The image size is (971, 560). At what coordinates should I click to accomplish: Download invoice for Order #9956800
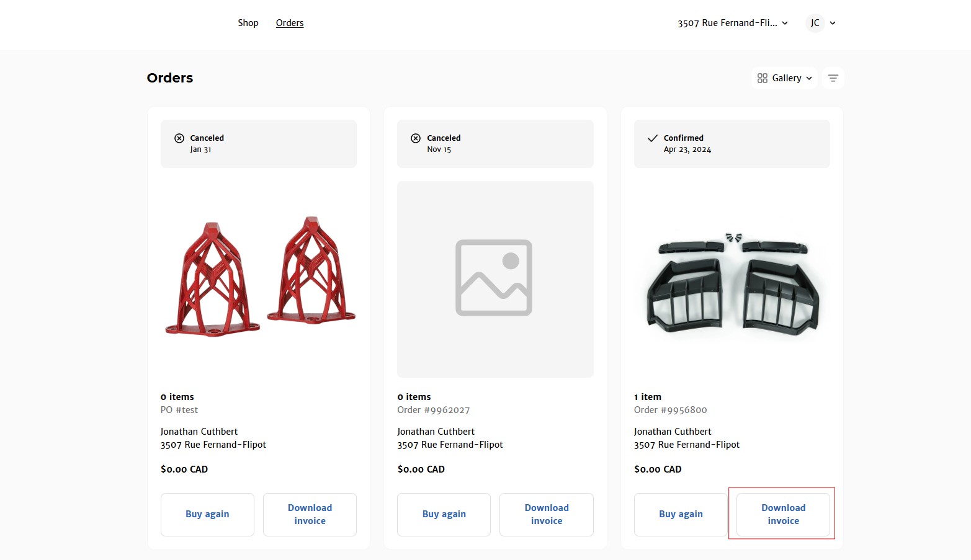point(783,514)
